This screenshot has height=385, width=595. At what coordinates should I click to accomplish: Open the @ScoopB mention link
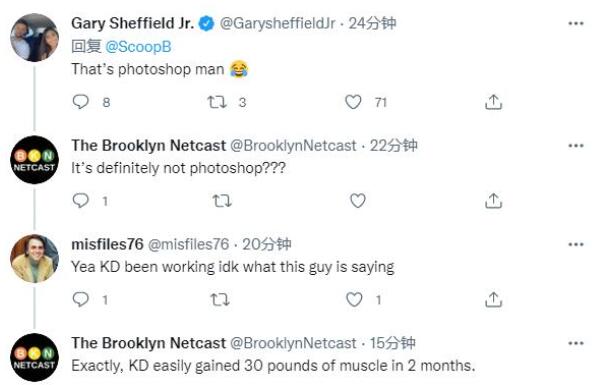click(138, 47)
